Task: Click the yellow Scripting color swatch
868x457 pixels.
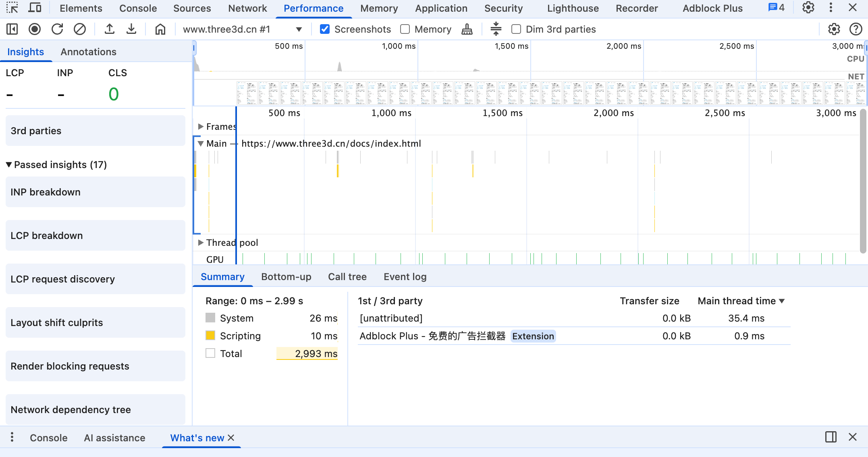Action: pos(210,336)
